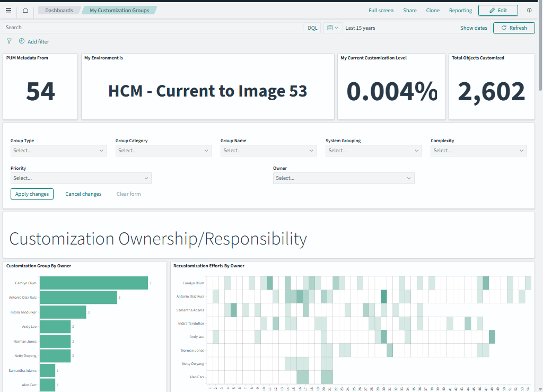Image resolution: width=543 pixels, height=392 pixels.
Task: Click the page vertical scrollbar thumb
Action: tap(540, 46)
